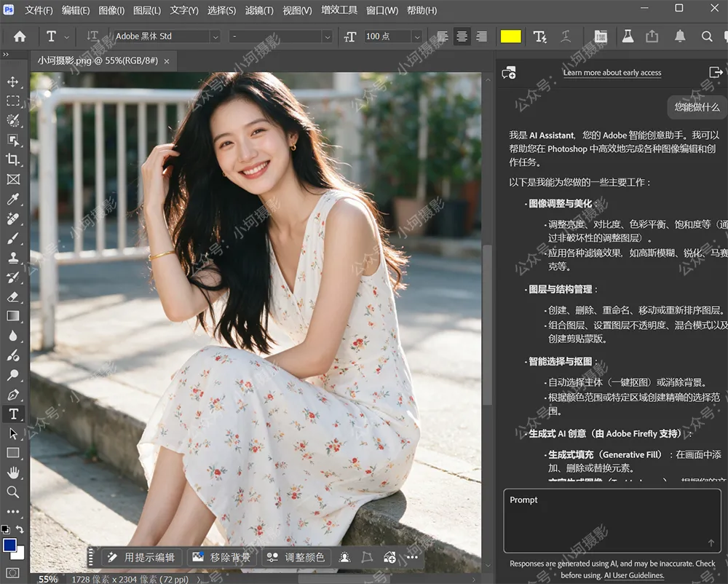The width and height of the screenshot is (728, 584).
Task: Select the Gradient tool
Action: (13, 316)
